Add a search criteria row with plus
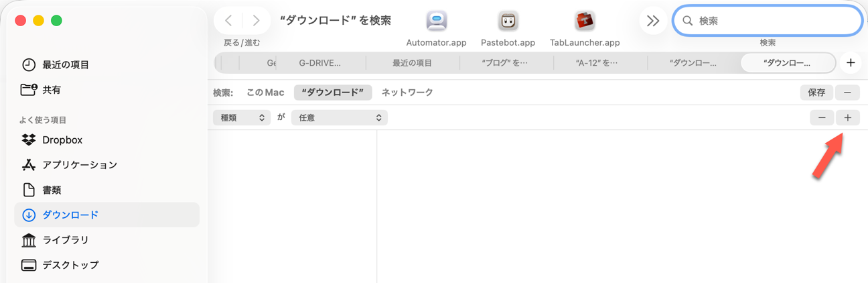Image resolution: width=868 pixels, height=283 pixels. [848, 118]
